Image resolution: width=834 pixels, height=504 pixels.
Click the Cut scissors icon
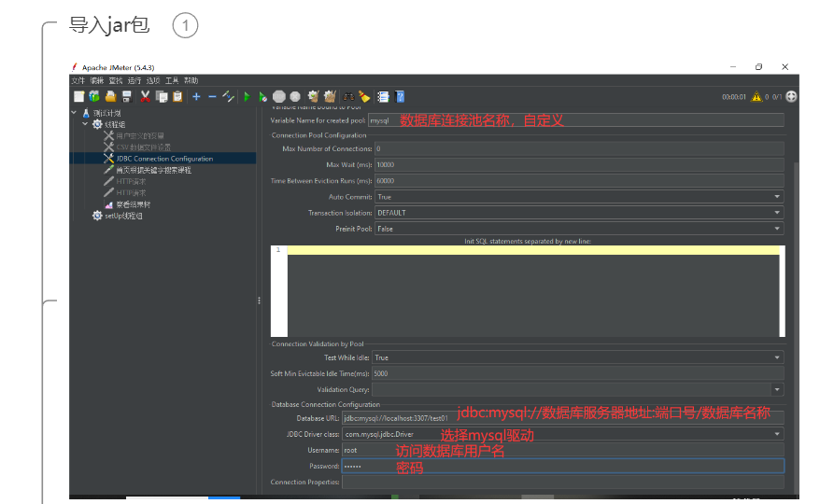tap(145, 96)
